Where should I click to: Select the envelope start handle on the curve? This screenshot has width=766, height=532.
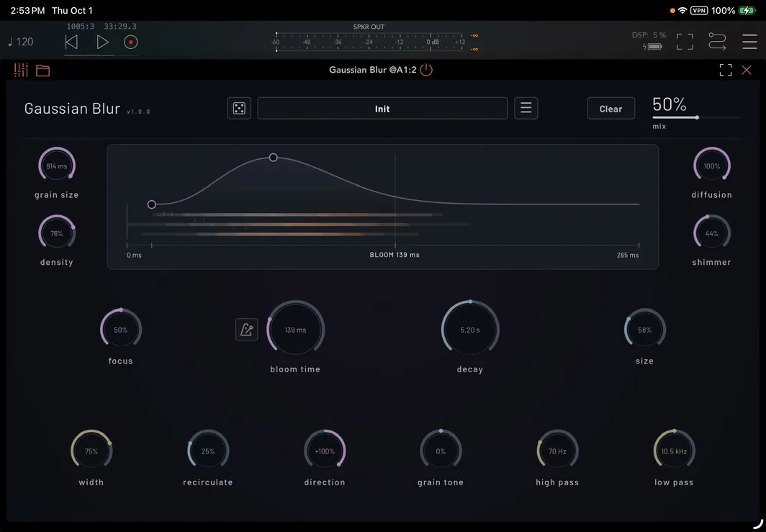point(151,204)
